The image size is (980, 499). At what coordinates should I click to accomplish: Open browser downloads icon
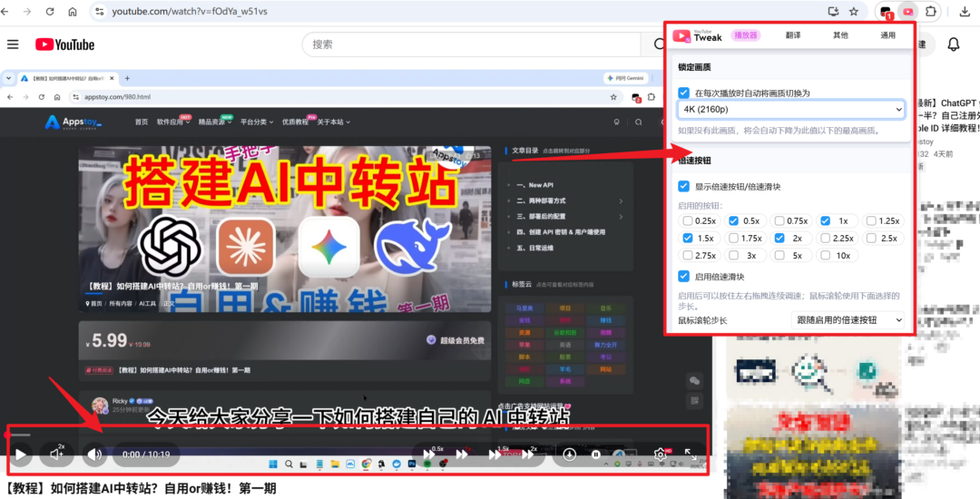pyautogui.click(x=965, y=11)
